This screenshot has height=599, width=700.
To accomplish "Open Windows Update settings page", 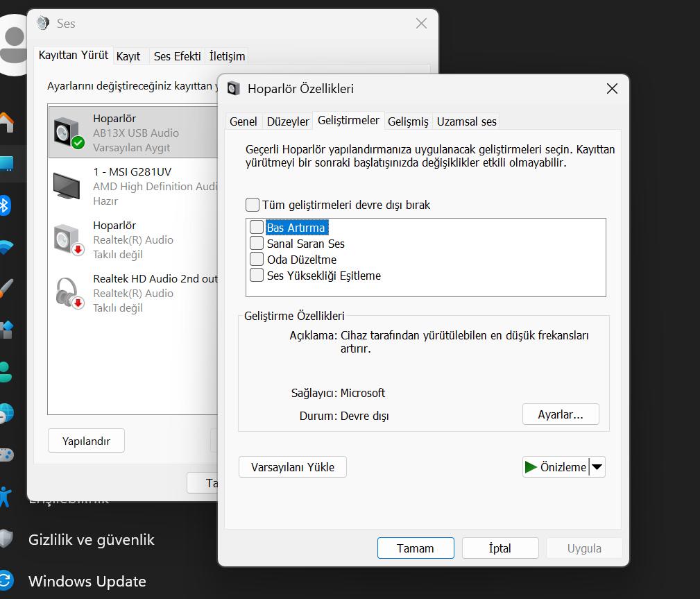I will [87, 581].
